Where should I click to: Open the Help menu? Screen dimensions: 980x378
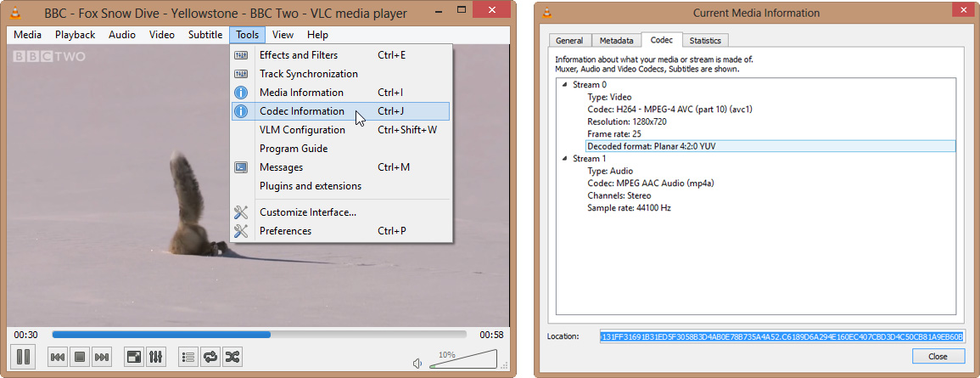pos(317,35)
